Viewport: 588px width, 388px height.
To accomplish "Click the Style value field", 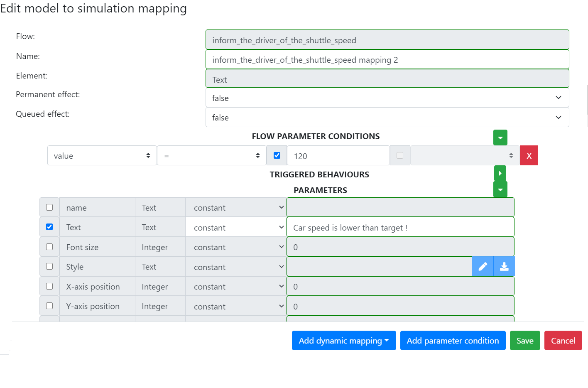I will (x=379, y=267).
